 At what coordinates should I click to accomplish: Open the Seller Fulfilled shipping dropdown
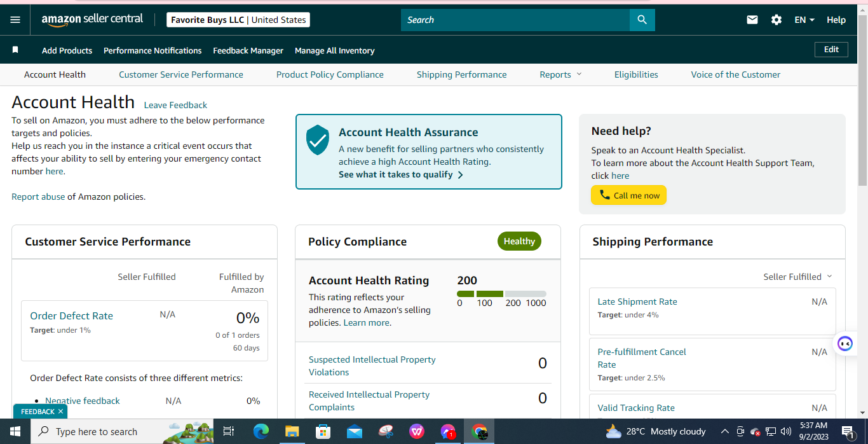[797, 277]
